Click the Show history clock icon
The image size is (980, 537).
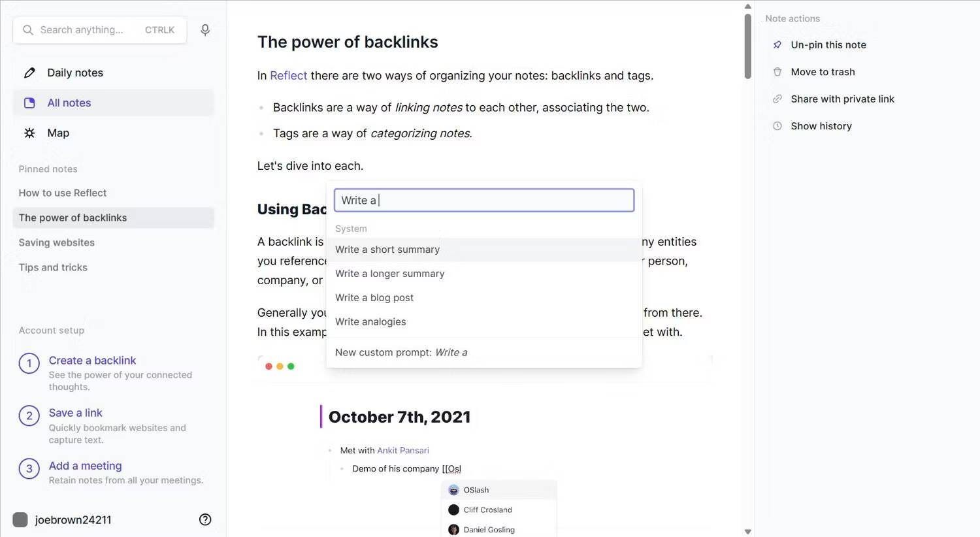(777, 126)
